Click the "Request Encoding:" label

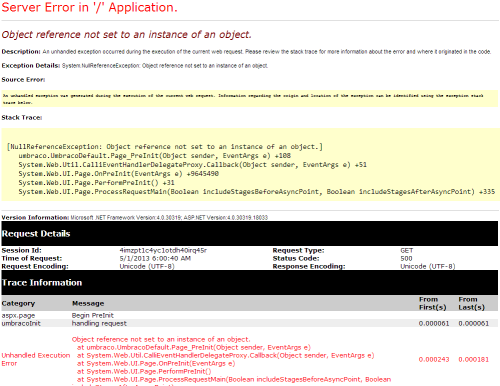pos(35,266)
